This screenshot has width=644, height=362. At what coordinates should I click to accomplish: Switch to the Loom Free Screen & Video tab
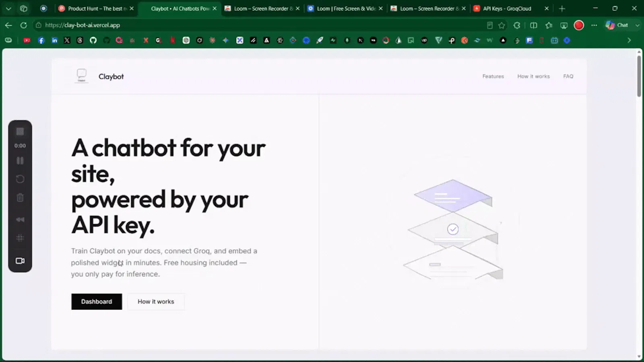tap(345, 8)
